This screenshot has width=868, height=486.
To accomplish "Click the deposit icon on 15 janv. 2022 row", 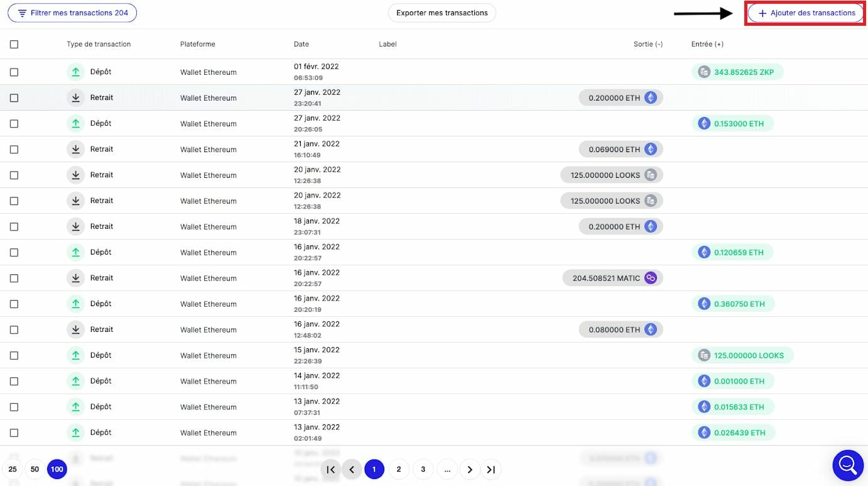I will pyautogui.click(x=75, y=355).
